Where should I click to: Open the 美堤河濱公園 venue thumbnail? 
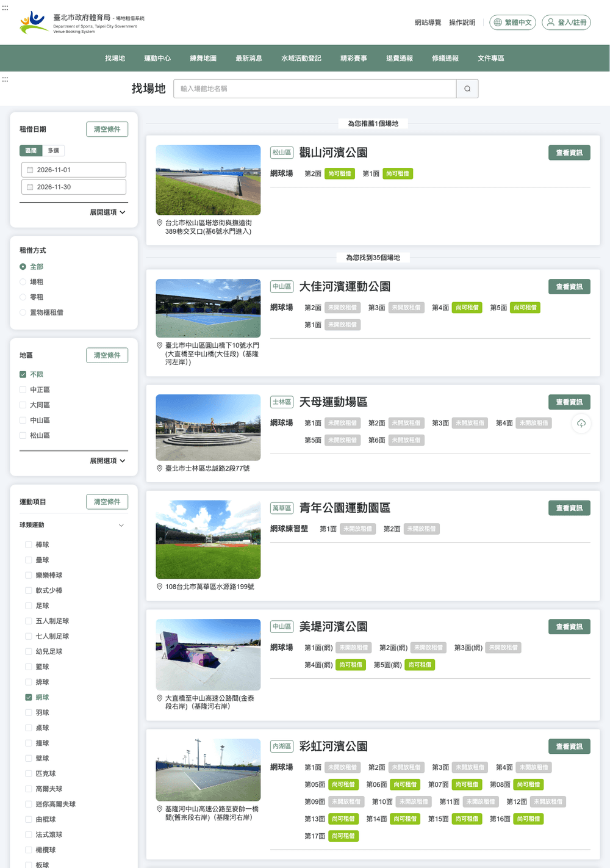(208, 654)
